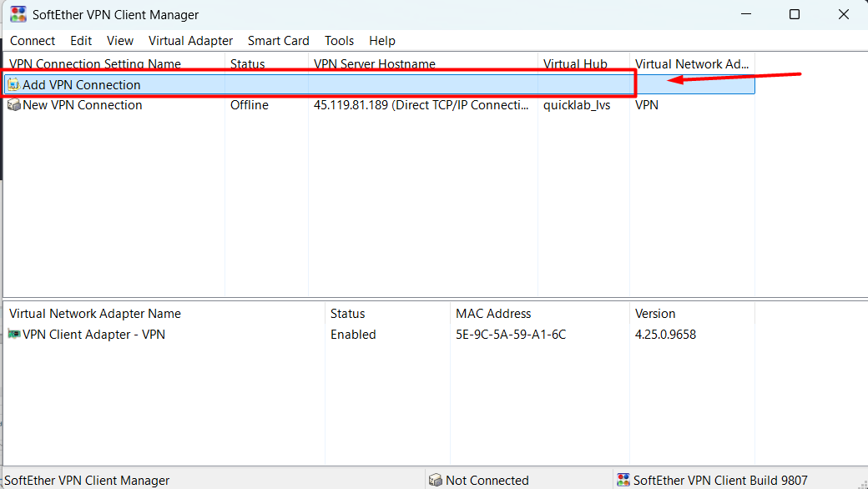The image size is (868, 489).
Task: Click the VPN Client Adapter network card icon
Action: point(14,335)
